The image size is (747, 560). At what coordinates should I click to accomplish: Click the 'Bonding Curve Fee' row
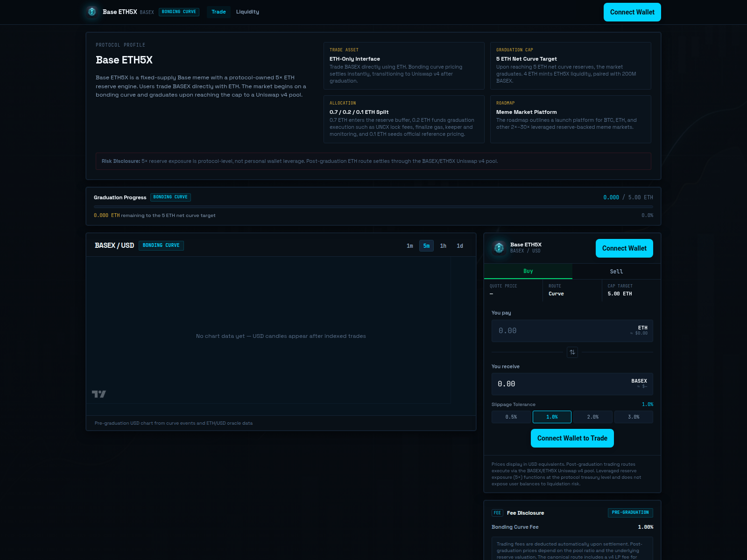click(572, 527)
